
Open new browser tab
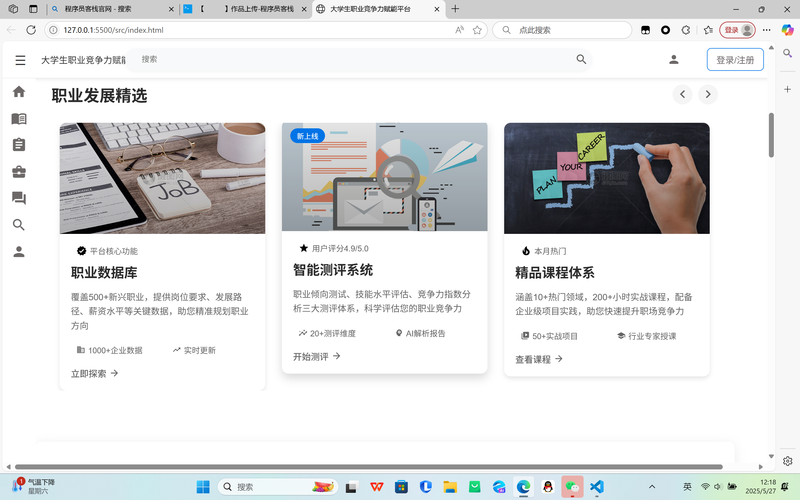click(455, 9)
